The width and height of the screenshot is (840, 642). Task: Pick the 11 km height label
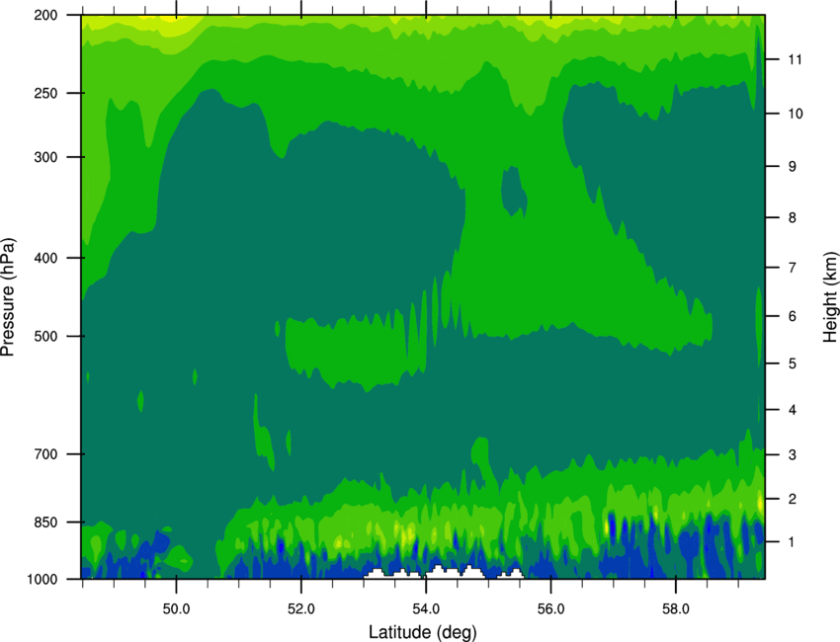pyautogui.click(x=795, y=59)
